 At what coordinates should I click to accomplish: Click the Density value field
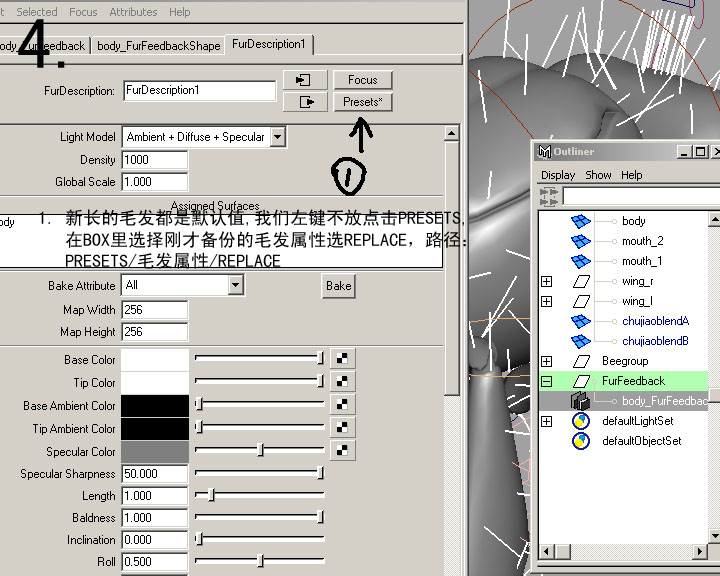155,160
